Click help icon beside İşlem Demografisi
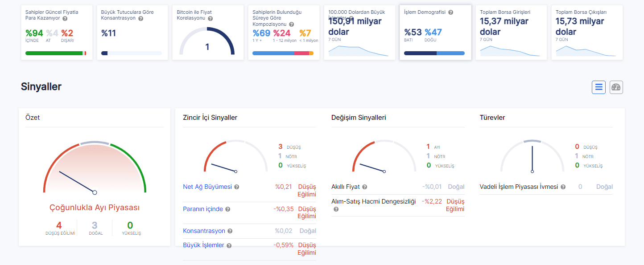Image resolution: width=644 pixels, height=265 pixels. tap(450, 12)
